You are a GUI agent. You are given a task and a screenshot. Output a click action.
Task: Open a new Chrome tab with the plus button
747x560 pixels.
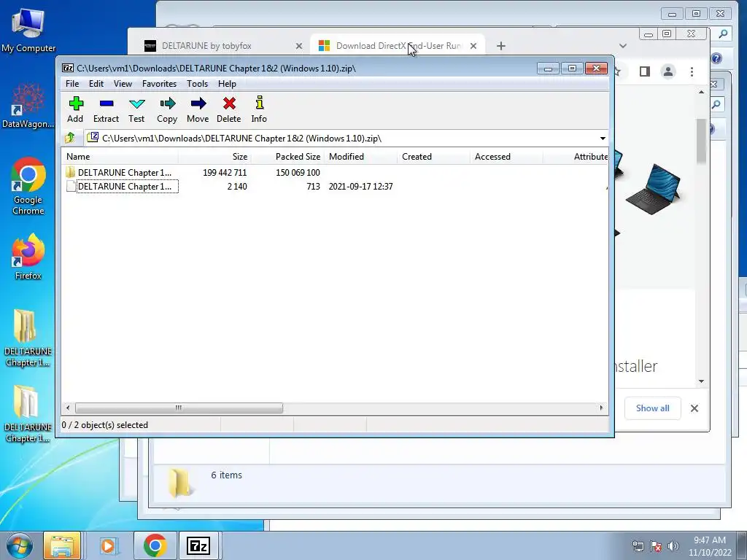click(500, 46)
